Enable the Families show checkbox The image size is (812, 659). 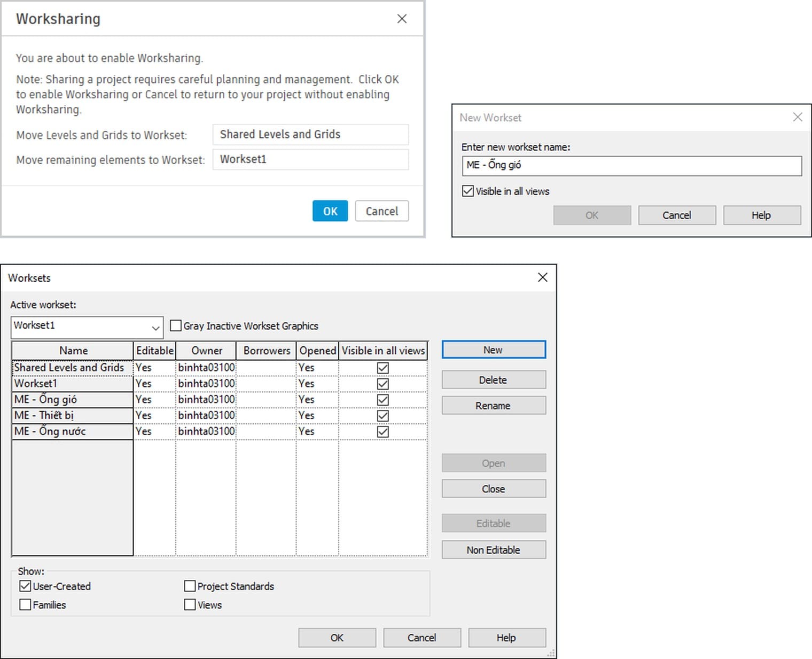25,605
